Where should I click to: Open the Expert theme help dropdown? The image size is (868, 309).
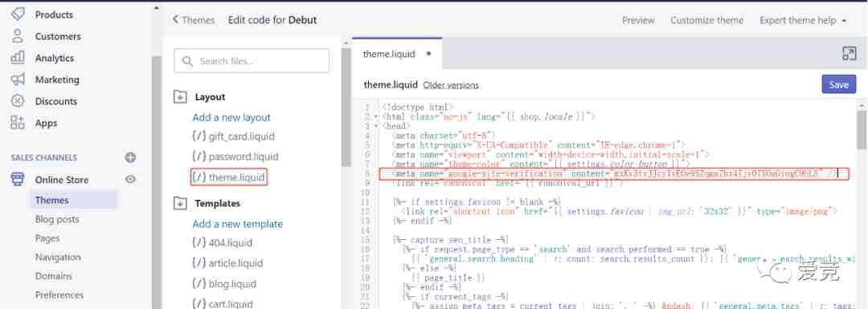pos(803,20)
